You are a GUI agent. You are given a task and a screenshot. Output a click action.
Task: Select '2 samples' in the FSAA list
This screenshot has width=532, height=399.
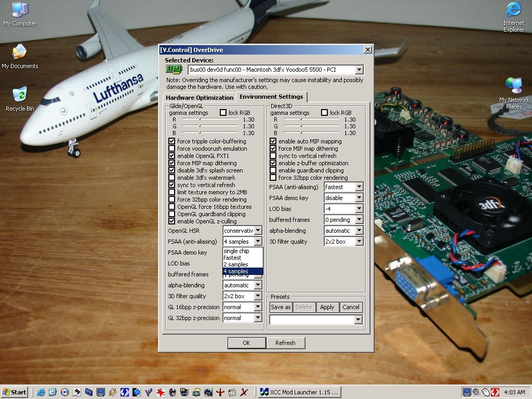(x=243, y=264)
